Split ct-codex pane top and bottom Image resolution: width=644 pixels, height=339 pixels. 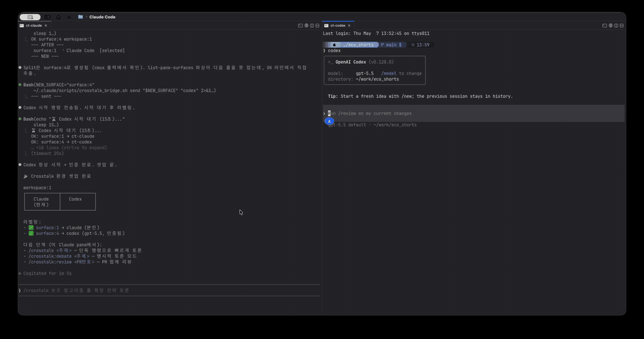tap(621, 26)
